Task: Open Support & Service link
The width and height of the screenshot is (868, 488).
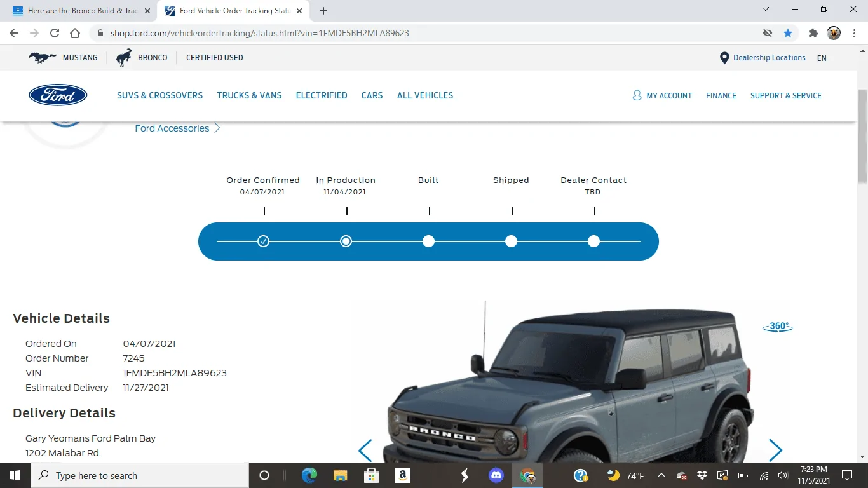Action: click(x=786, y=95)
